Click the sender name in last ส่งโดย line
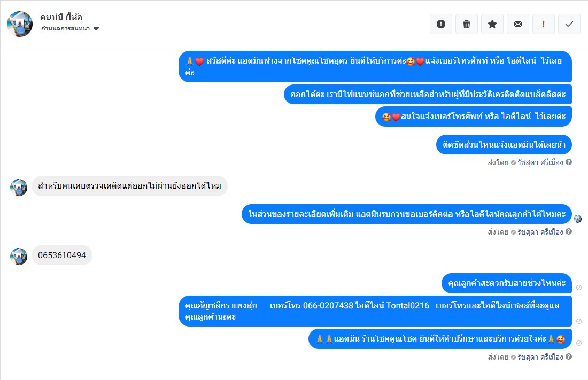 click(540, 356)
